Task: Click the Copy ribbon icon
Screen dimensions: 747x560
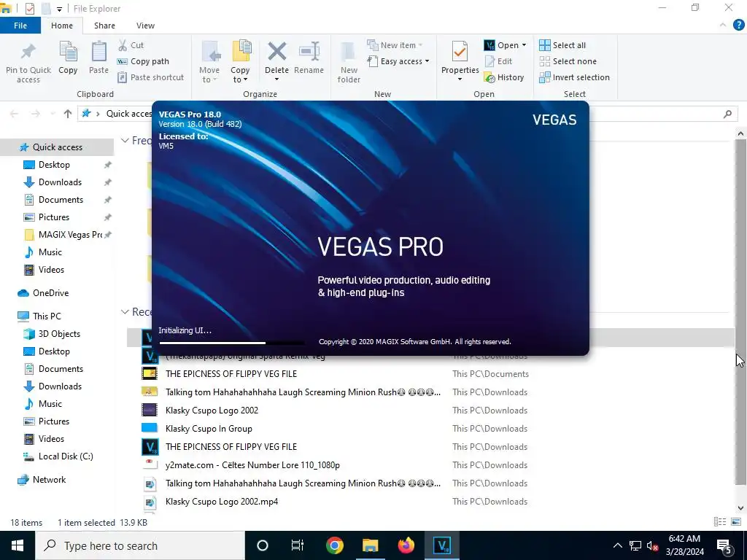Action: coord(68,52)
